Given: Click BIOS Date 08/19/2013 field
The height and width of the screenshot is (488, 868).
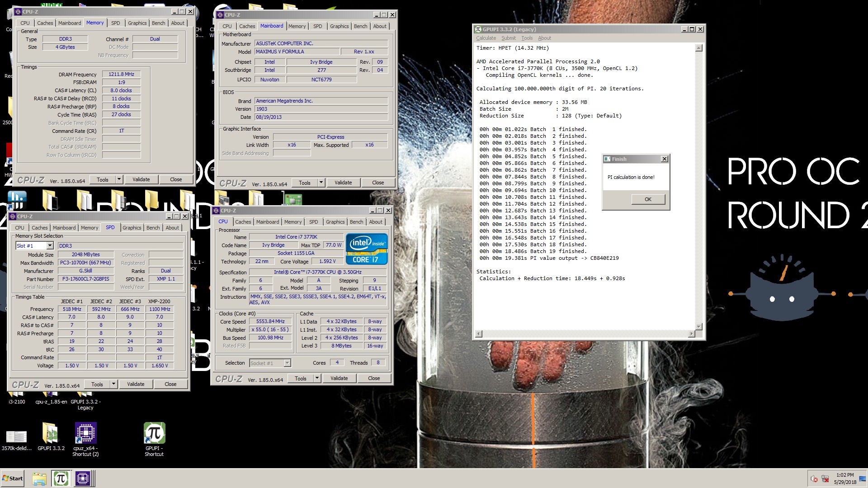Looking at the screenshot, I should [x=321, y=117].
